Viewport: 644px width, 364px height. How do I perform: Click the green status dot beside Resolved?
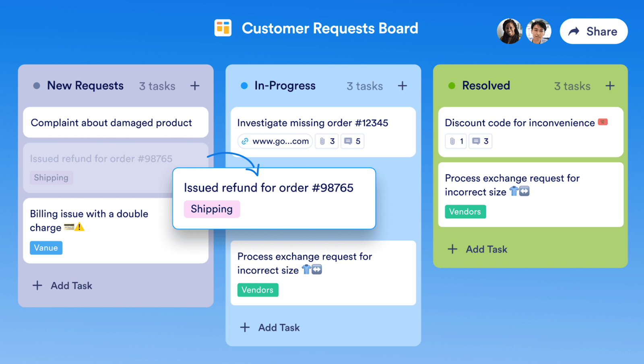point(452,85)
